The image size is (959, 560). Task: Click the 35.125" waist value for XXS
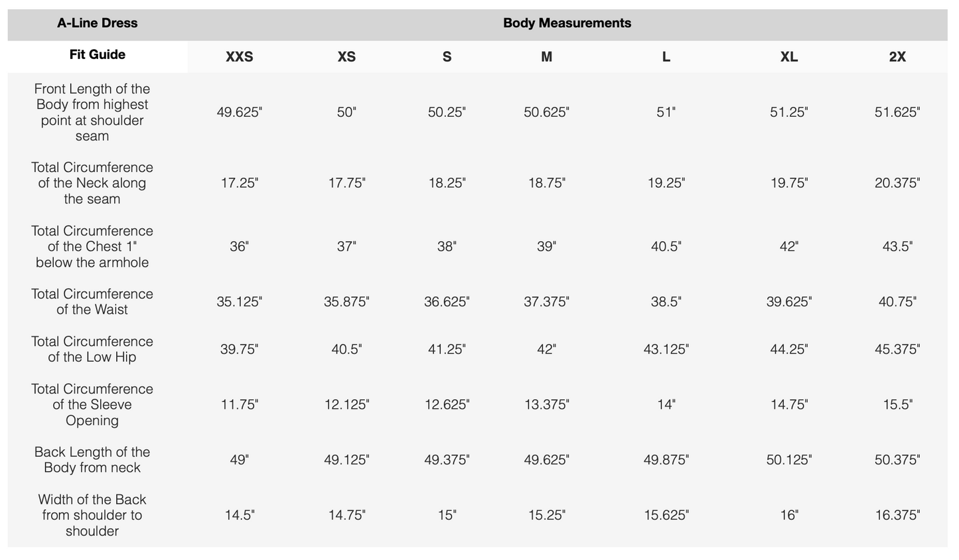[x=240, y=302]
